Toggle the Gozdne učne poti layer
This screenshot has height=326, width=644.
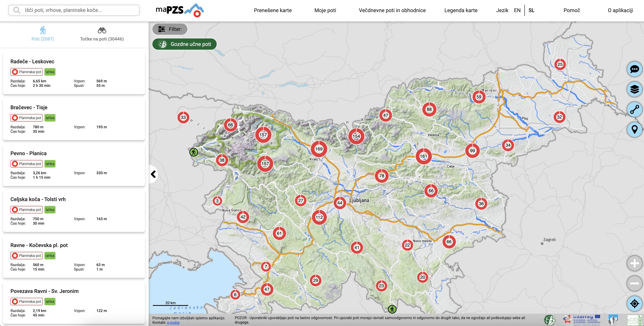(x=184, y=44)
